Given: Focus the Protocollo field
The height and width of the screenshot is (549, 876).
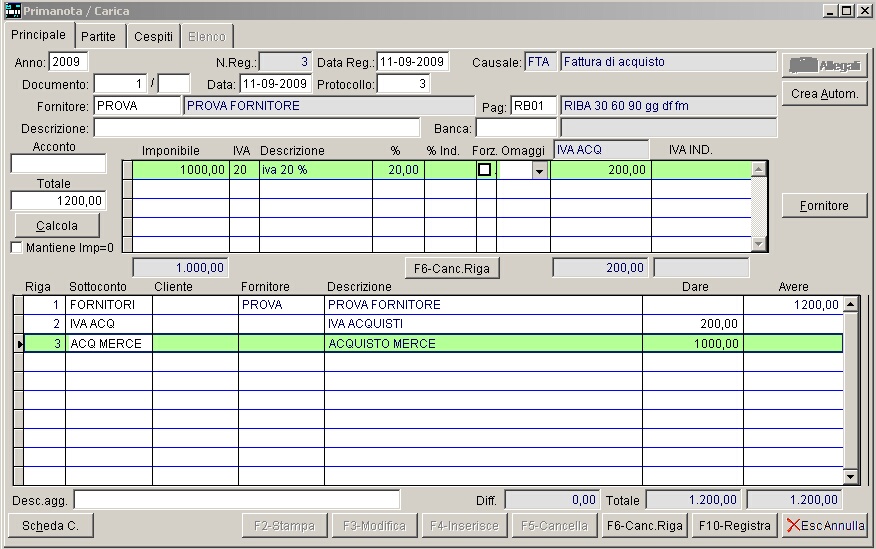Looking at the screenshot, I should coord(403,84).
